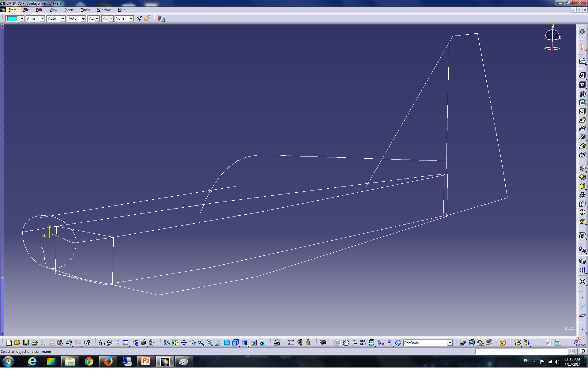Activate the Rotate view tool
Image resolution: width=588 pixels, height=392 pixels.
click(192, 343)
